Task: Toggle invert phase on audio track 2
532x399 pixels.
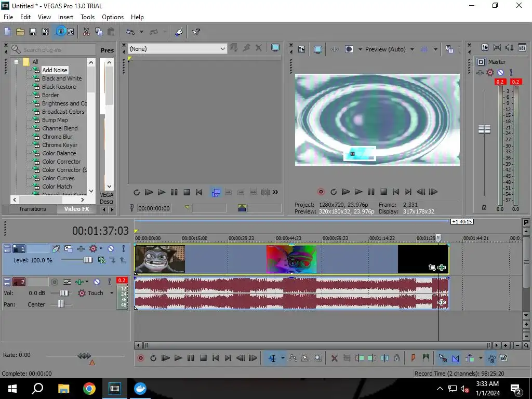Action: pos(67,282)
